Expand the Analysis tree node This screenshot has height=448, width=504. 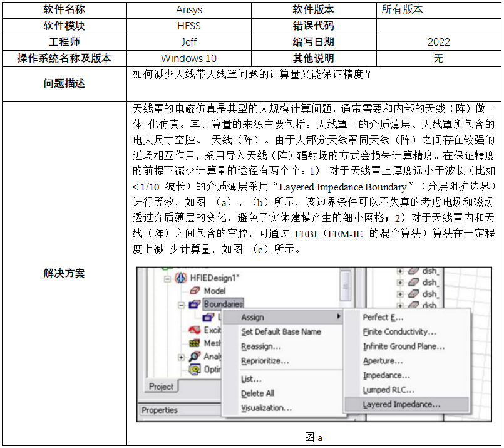(182, 357)
